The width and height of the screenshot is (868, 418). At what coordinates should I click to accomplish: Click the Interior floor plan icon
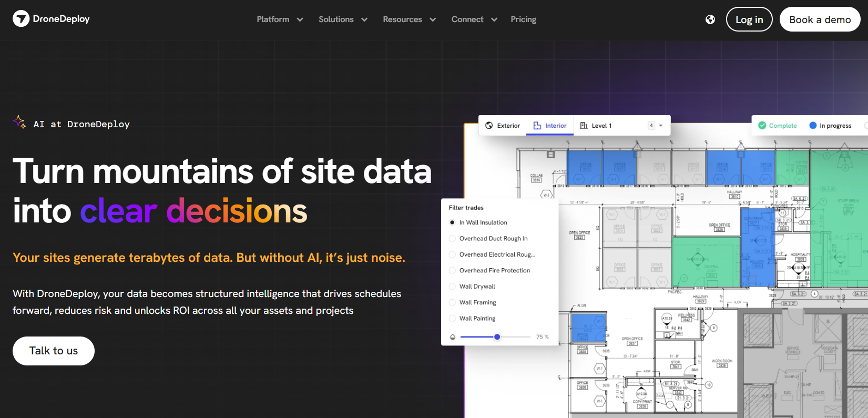(x=537, y=126)
